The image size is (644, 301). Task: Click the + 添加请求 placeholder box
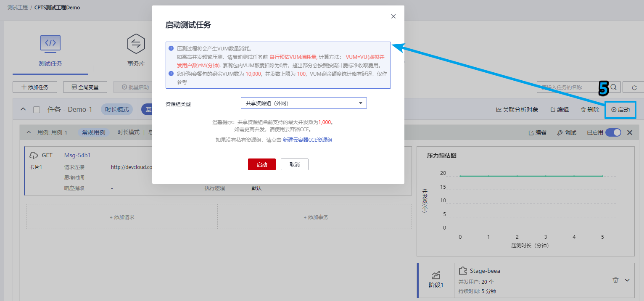coord(122,217)
